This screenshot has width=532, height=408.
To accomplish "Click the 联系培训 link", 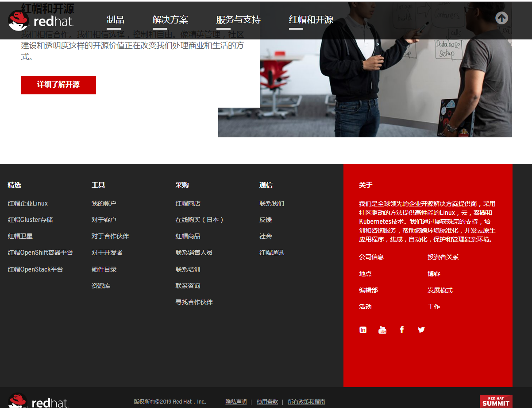I will 188,269.
